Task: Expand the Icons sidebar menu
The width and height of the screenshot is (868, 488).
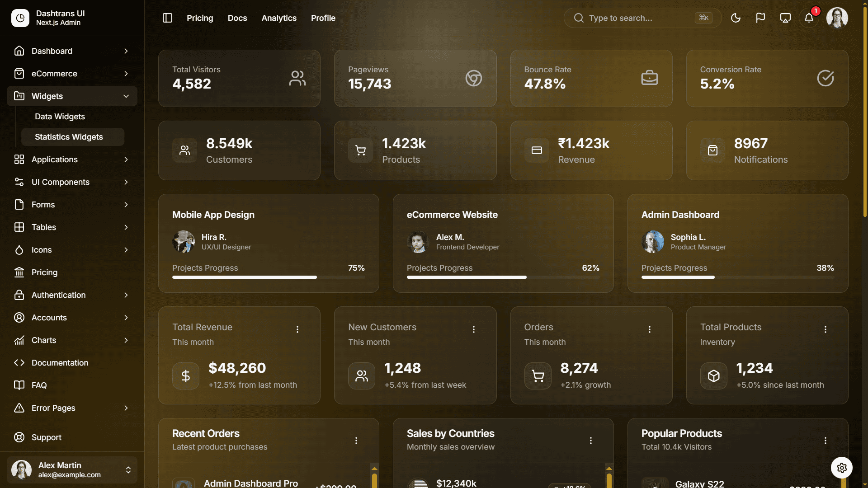Action: 72,250
